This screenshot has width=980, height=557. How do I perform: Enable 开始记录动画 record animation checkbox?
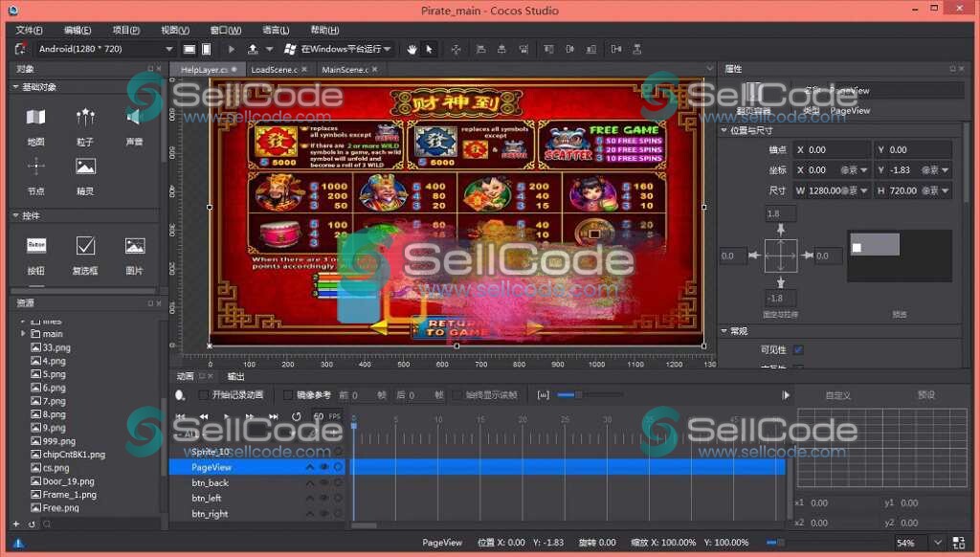pyautogui.click(x=204, y=394)
